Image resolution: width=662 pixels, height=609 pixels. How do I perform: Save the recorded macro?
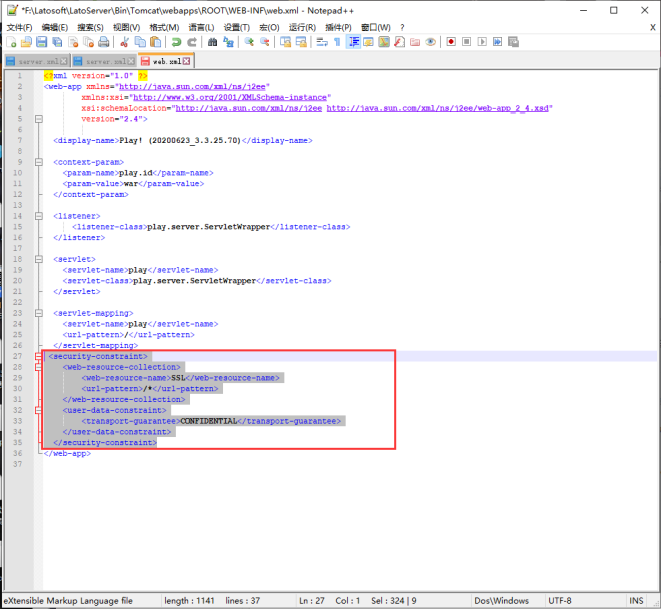pyautogui.click(x=513, y=42)
